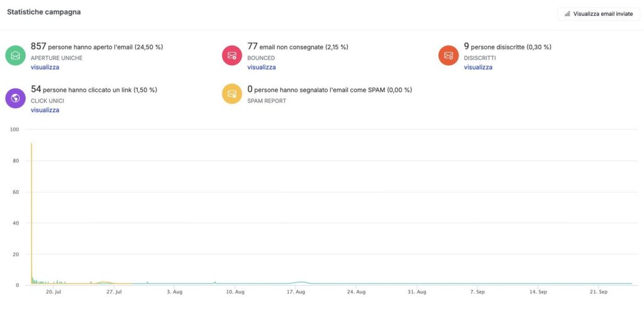Click the Statistiche campagna heading
Screen dimensions: 644x309
(44, 13)
